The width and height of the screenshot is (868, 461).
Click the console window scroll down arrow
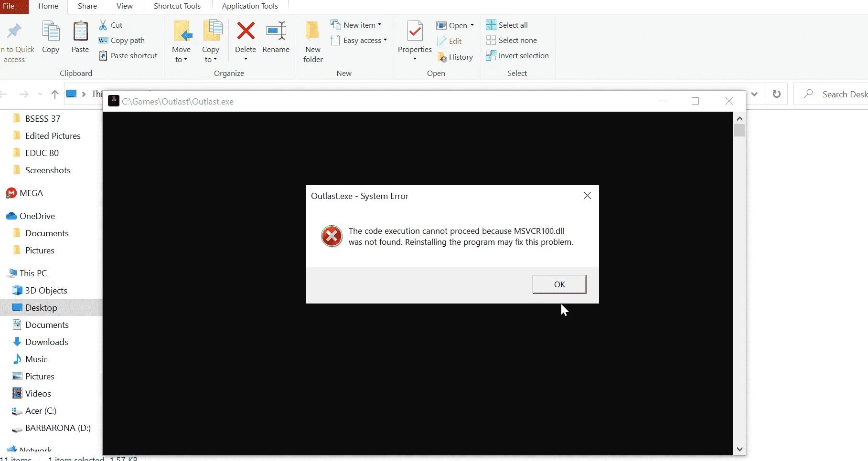pyautogui.click(x=739, y=449)
